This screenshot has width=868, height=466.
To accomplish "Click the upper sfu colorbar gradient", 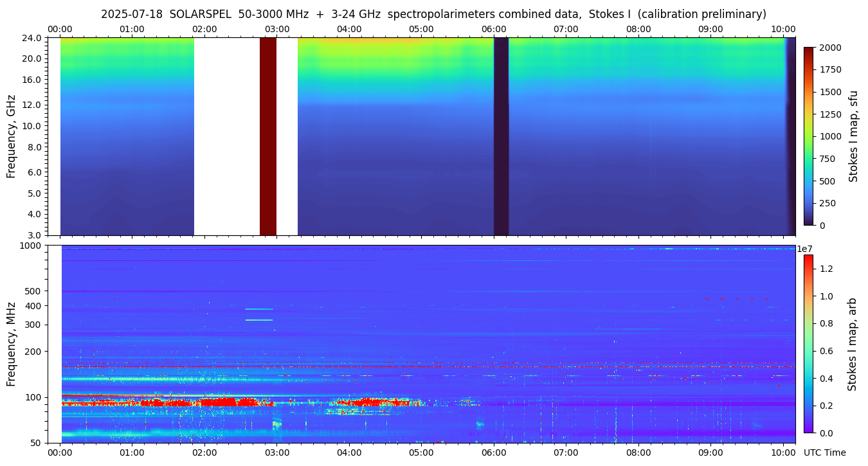I will point(808,136).
